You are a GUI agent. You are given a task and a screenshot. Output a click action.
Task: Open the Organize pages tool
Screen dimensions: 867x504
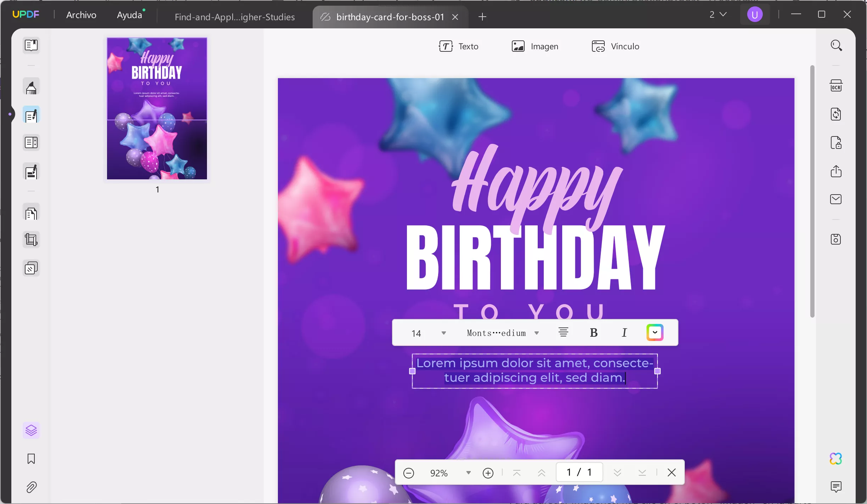(31, 143)
